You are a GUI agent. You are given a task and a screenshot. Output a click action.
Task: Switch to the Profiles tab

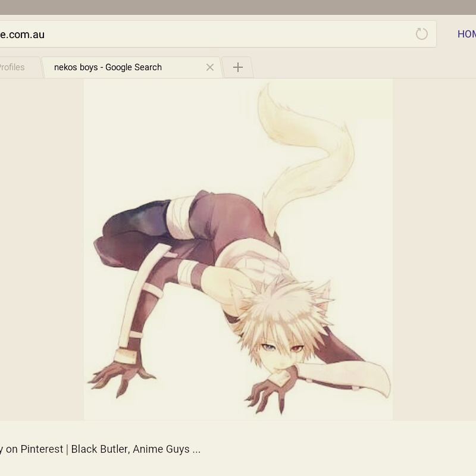20,67
